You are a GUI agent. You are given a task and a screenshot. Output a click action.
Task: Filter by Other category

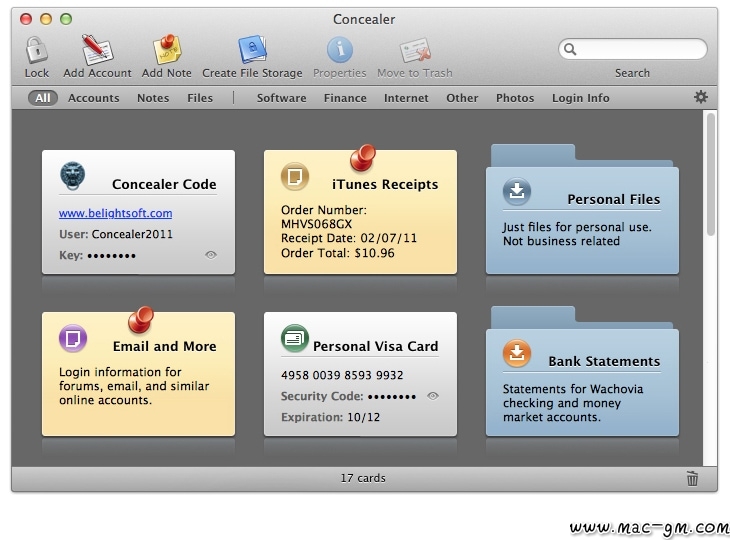[x=462, y=98]
